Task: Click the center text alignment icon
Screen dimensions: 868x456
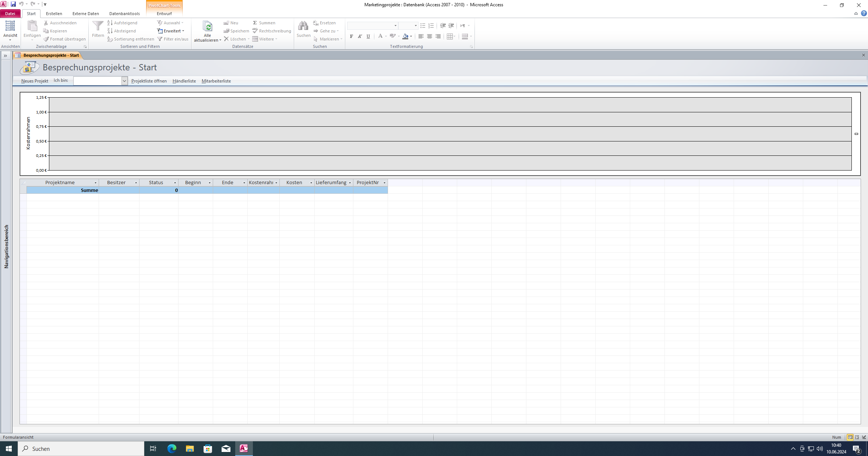Action: pyautogui.click(x=429, y=36)
